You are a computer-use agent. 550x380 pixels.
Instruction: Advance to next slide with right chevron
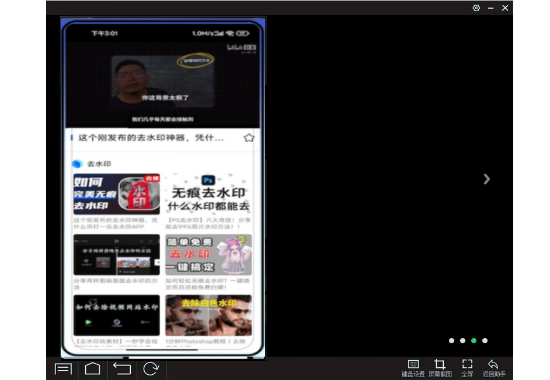pyautogui.click(x=487, y=179)
